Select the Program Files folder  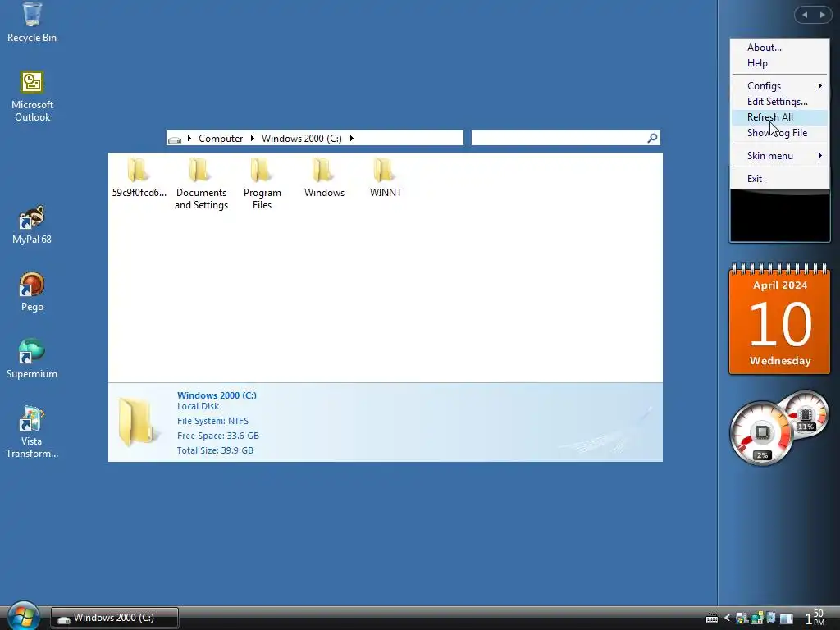[x=262, y=184]
